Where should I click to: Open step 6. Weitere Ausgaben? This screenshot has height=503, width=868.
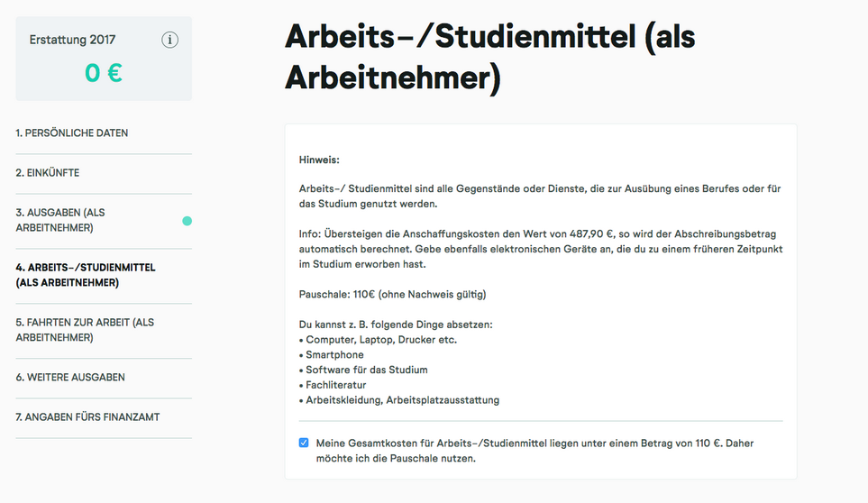70,378
